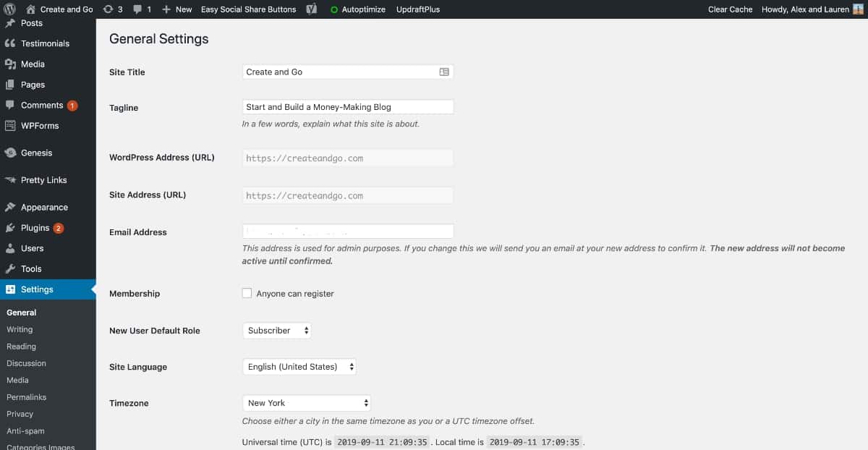Click the Appearance paintbrush icon
Viewport: 868px width, 450px height.
click(10, 207)
